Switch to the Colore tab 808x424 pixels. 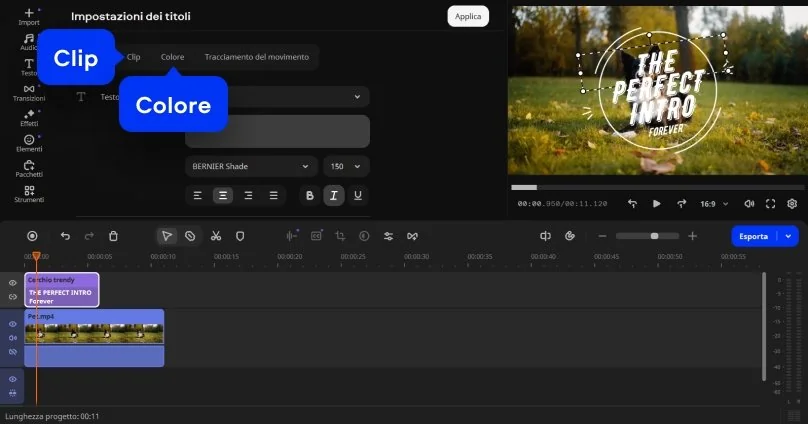pos(172,57)
